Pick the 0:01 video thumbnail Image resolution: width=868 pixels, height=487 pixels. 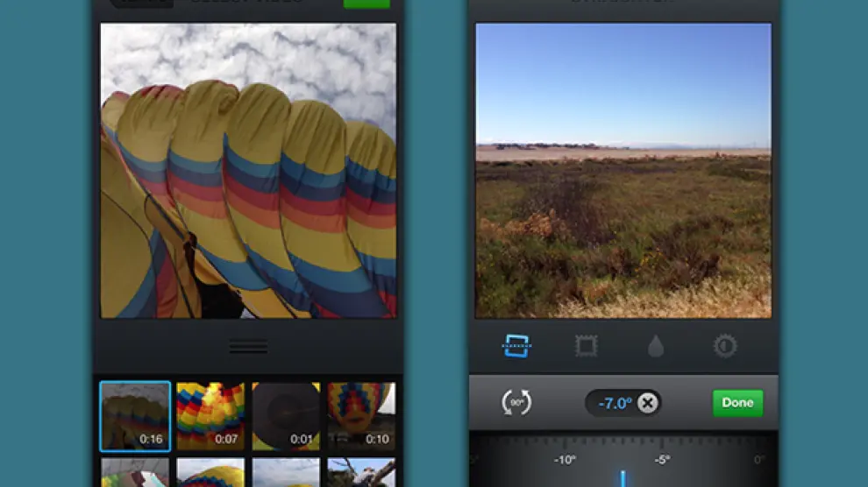click(286, 415)
